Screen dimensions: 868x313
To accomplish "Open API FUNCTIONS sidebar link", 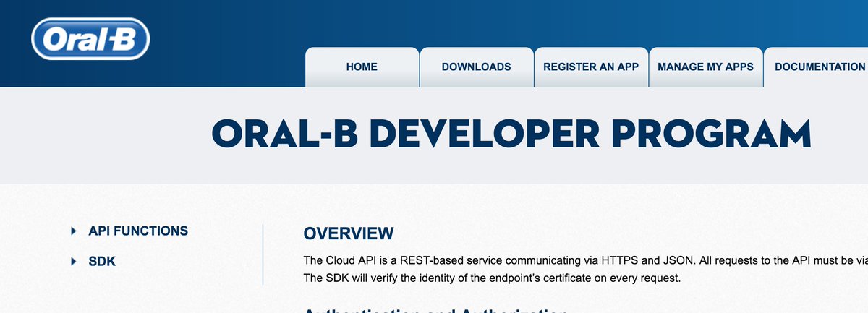I will [x=138, y=231].
